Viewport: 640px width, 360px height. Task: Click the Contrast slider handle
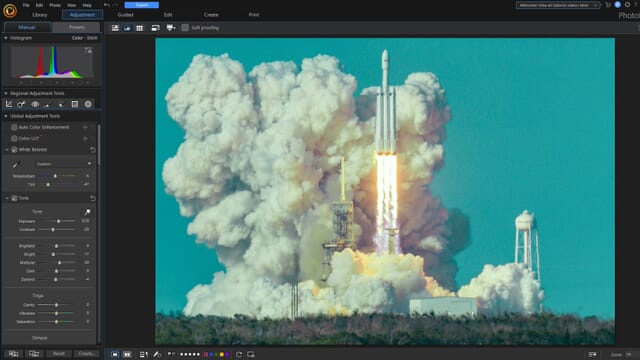[x=53, y=230]
